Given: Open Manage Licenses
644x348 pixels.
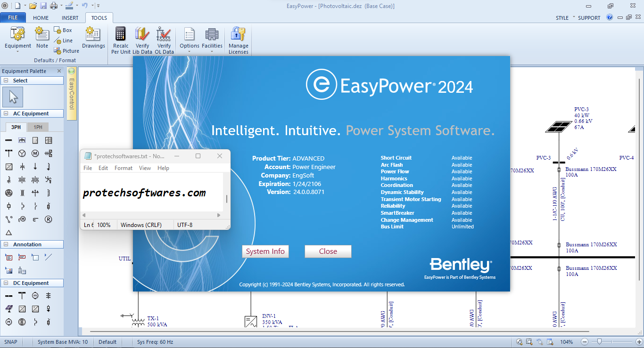Looking at the screenshot, I should 239,40.
